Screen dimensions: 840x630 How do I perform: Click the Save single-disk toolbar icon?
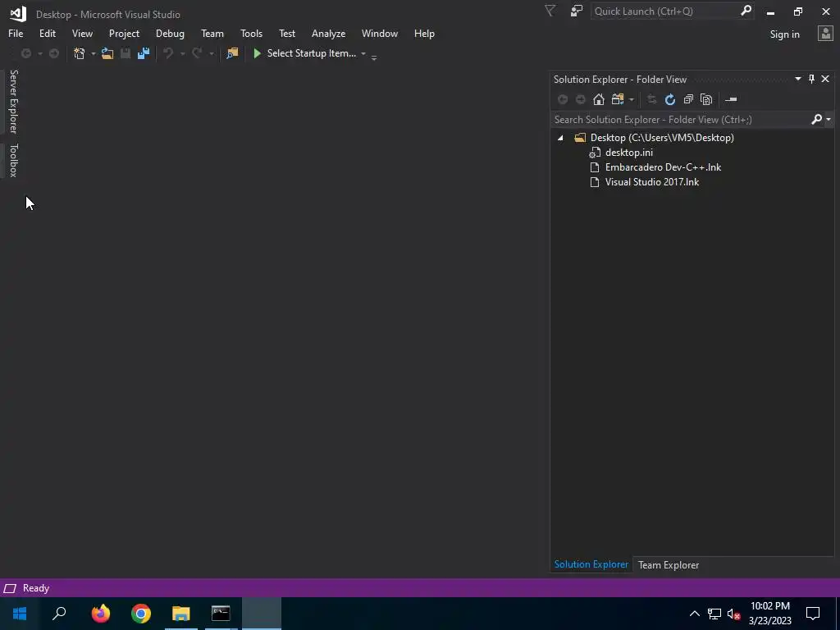pyautogui.click(x=126, y=53)
